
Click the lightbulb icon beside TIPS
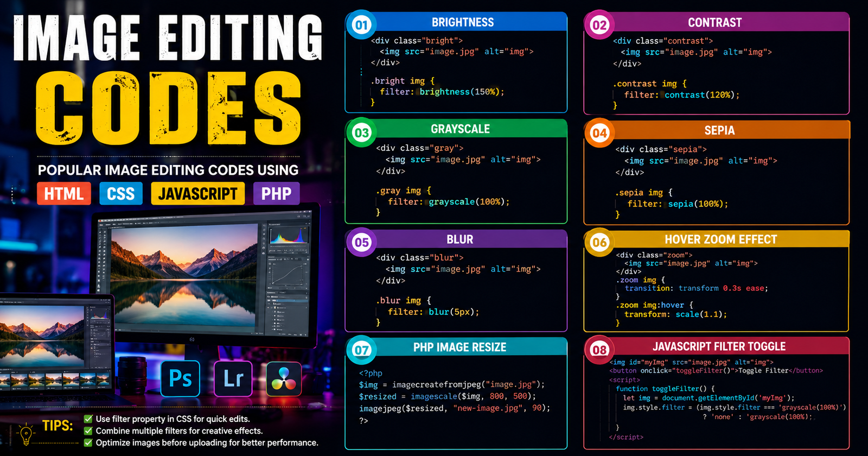click(x=25, y=434)
